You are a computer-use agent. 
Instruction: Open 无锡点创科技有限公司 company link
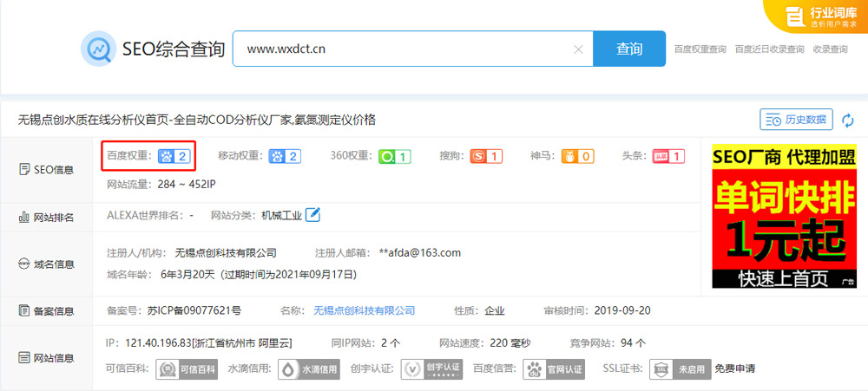tap(364, 310)
